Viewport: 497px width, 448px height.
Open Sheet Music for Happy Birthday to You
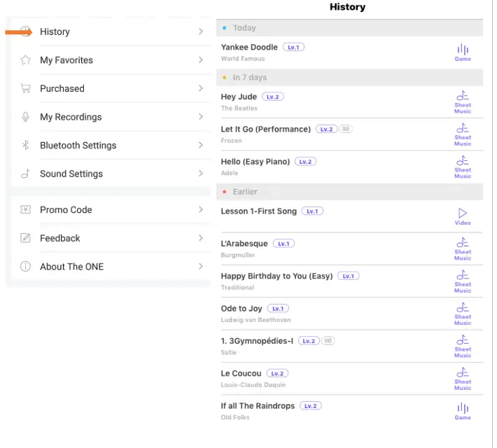point(463,281)
